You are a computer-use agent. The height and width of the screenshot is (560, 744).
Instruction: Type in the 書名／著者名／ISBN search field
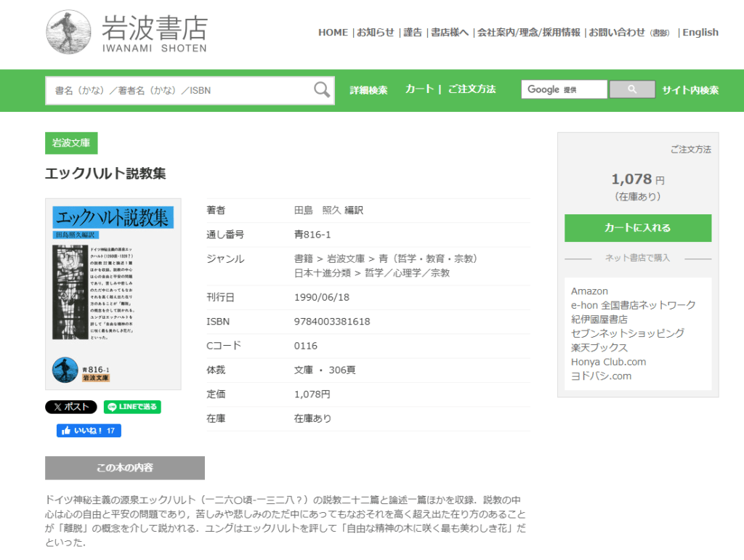(182, 91)
